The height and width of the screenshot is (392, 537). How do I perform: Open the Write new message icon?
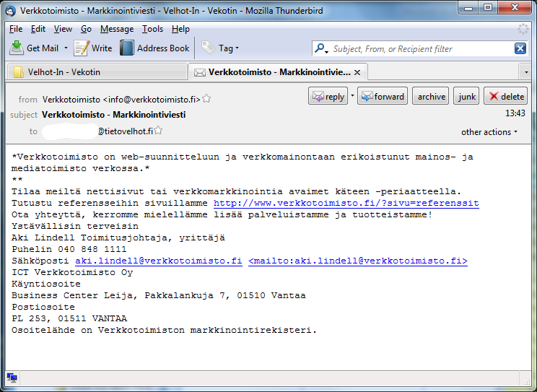click(82, 48)
